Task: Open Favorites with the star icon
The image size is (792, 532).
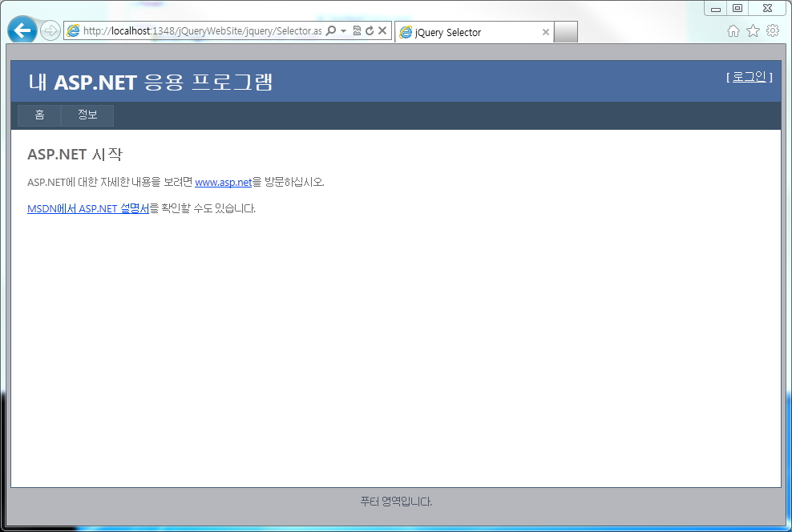Action: [753, 30]
